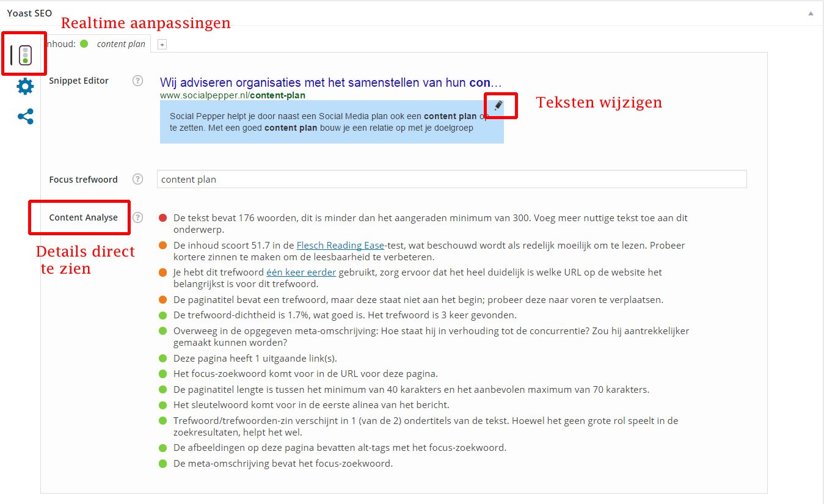
Task: Click in the Focus trefwoord input field
Action: [451, 179]
